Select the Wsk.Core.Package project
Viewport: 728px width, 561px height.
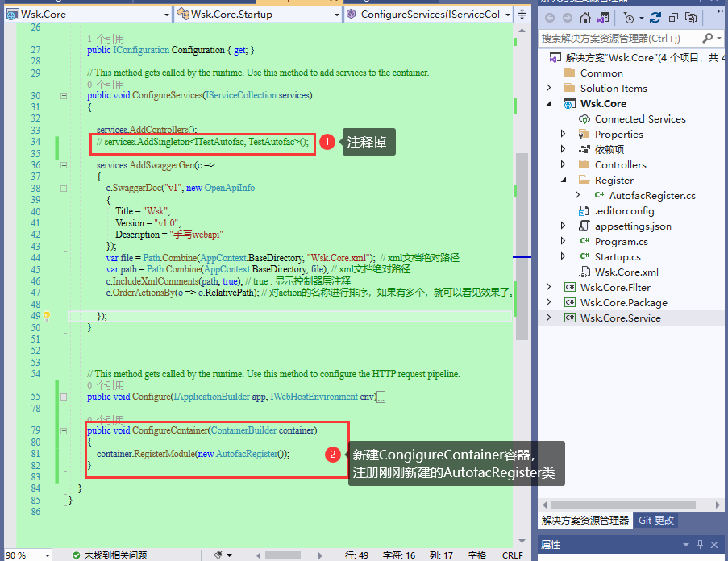pos(623,302)
